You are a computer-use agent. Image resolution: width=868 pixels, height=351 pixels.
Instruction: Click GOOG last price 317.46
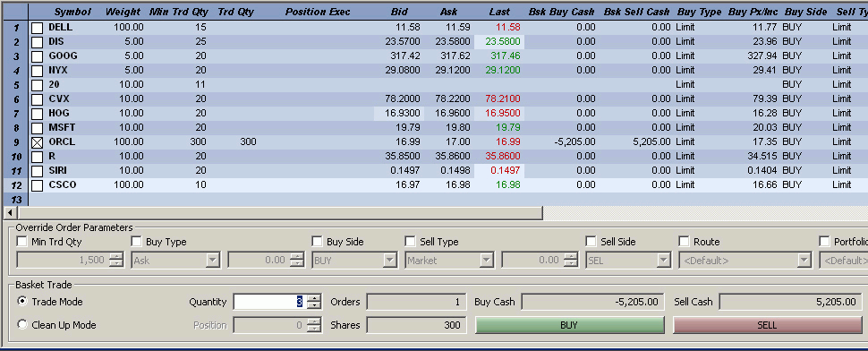(505, 56)
